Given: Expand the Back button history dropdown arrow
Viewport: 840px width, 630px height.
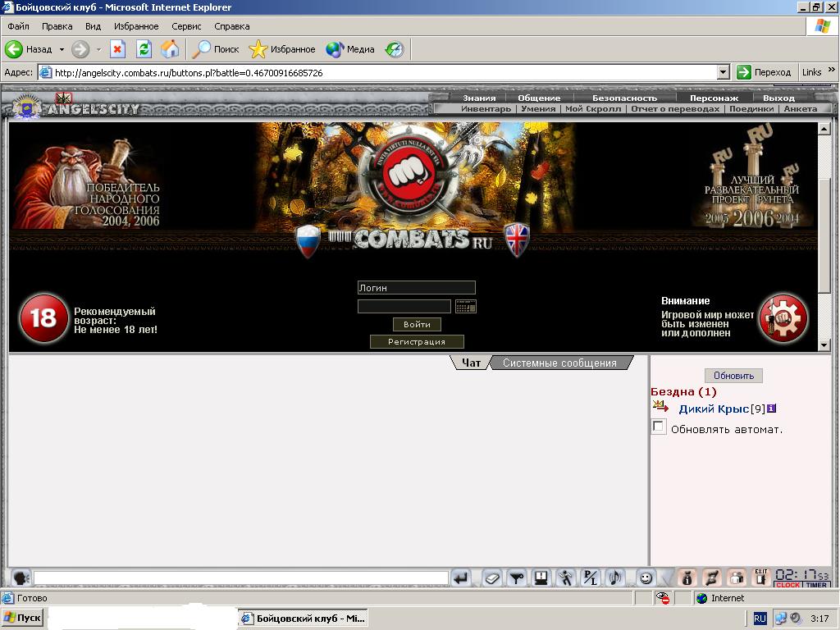Looking at the screenshot, I should click(x=62, y=49).
